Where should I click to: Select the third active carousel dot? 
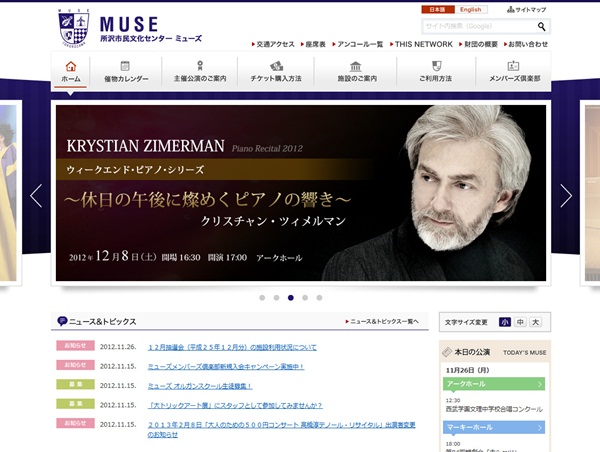click(291, 298)
